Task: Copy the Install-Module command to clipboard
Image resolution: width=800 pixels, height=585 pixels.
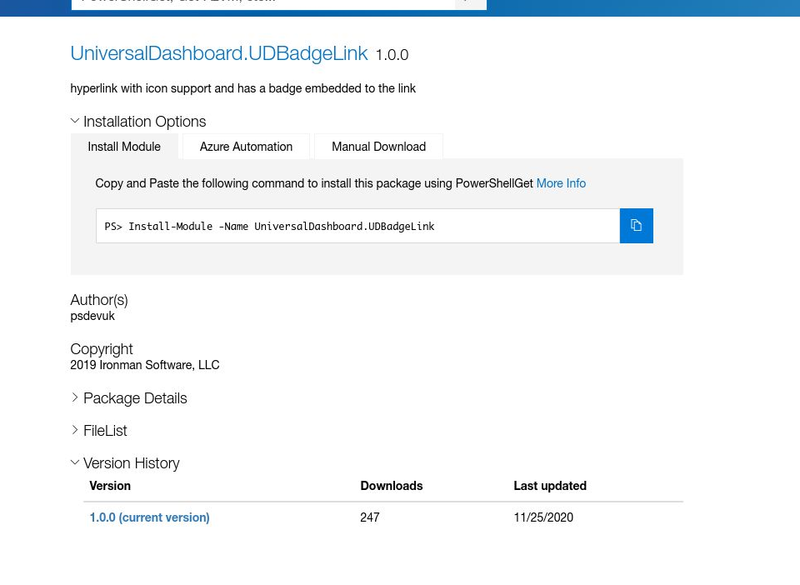Action: [636, 225]
